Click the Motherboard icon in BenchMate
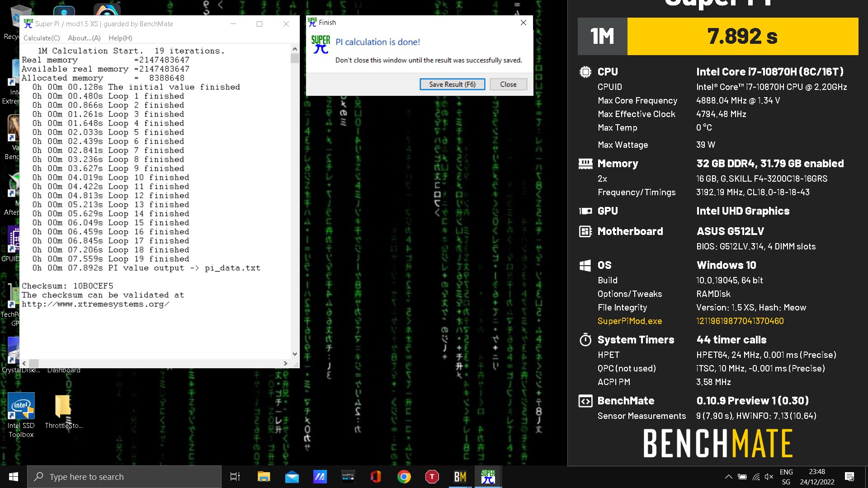Image resolution: width=868 pixels, height=488 pixels. click(585, 231)
